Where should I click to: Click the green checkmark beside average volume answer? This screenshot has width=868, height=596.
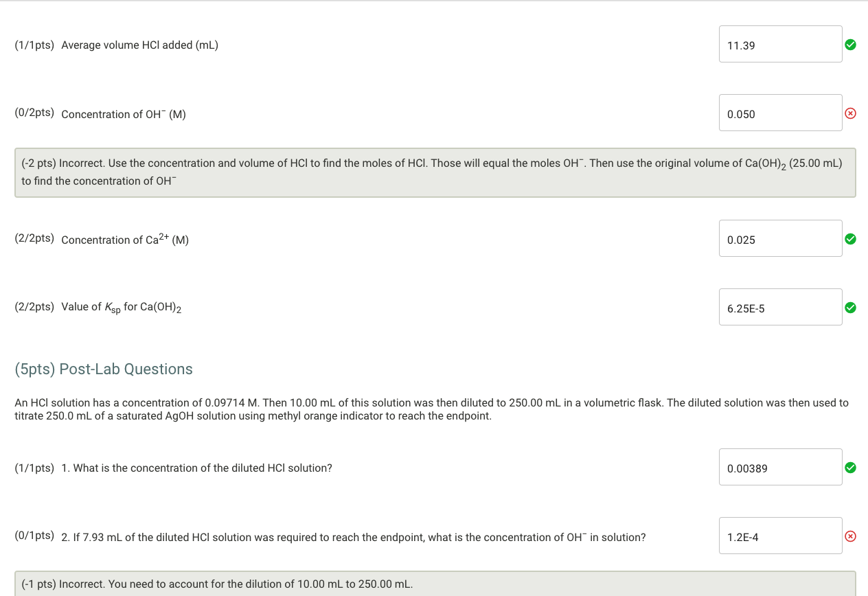click(x=850, y=45)
